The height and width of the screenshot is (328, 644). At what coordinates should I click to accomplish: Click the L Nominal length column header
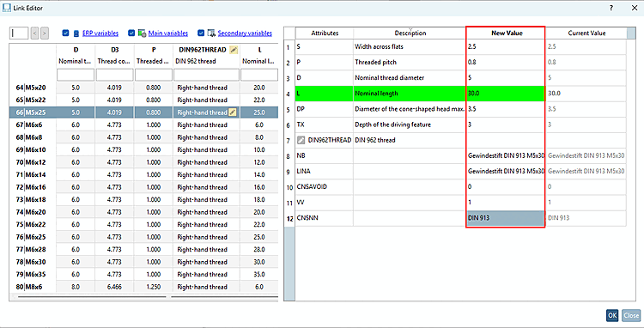point(259,56)
